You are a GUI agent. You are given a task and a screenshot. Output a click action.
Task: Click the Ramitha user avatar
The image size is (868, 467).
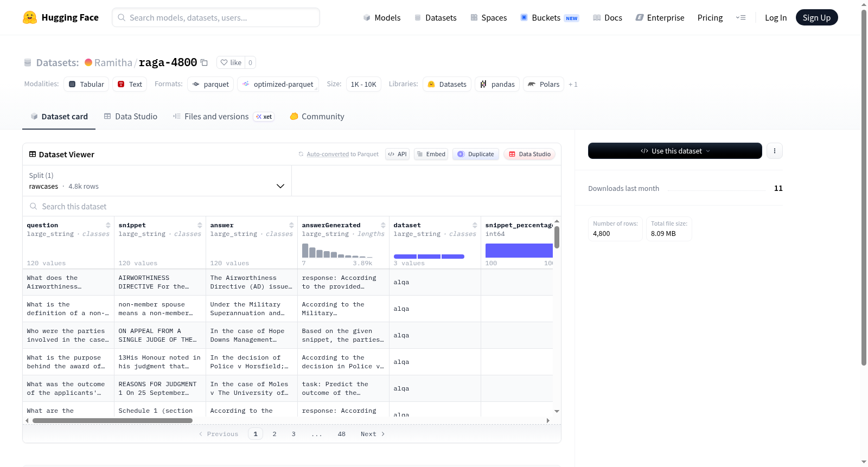point(88,62)
